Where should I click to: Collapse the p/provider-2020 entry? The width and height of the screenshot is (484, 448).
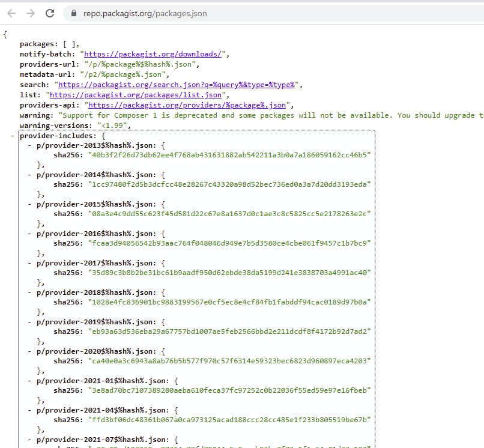(29, 351)
